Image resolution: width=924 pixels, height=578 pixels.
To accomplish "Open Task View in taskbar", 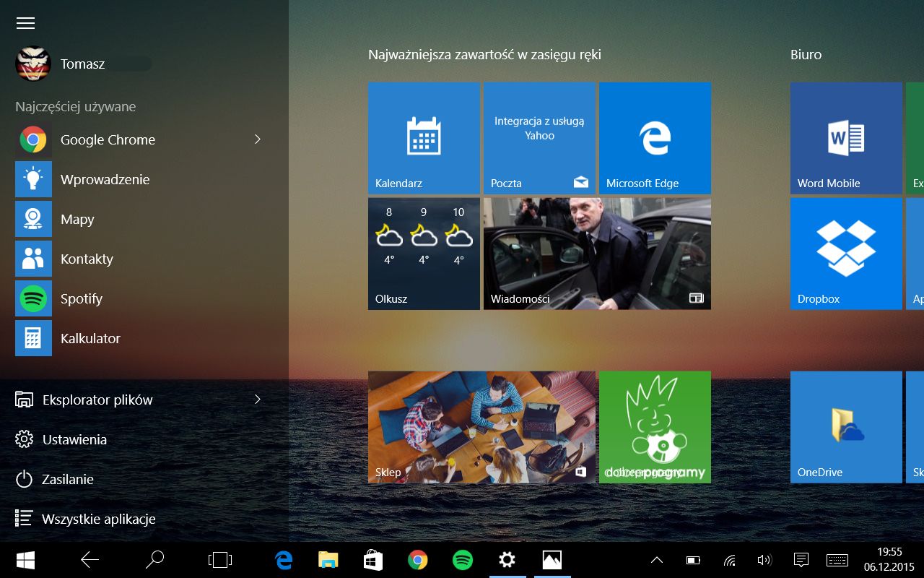I will (219, 560).
